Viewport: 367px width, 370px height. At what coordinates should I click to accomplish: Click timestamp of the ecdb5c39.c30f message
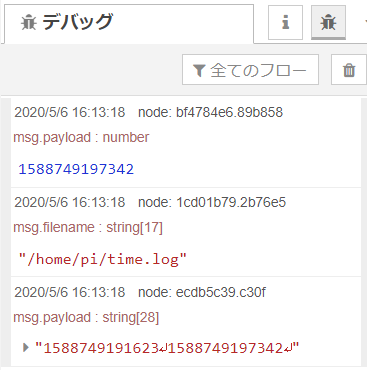(70, 292)
